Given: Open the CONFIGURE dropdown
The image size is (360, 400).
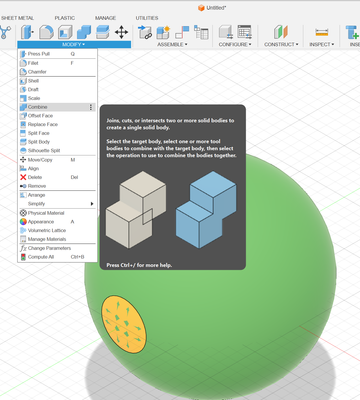Looking at the screenshot, I should pos(235,44).
